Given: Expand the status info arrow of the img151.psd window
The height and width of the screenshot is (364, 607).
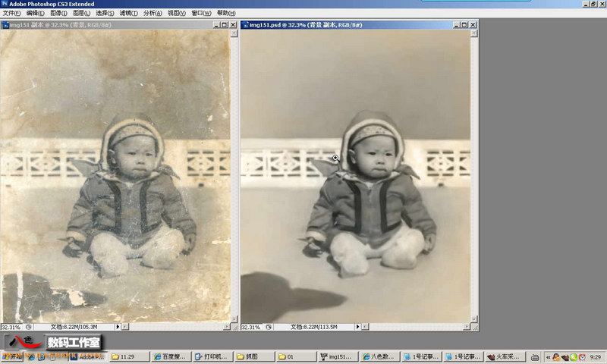Looking at the screenshot, I should (357, 327).
